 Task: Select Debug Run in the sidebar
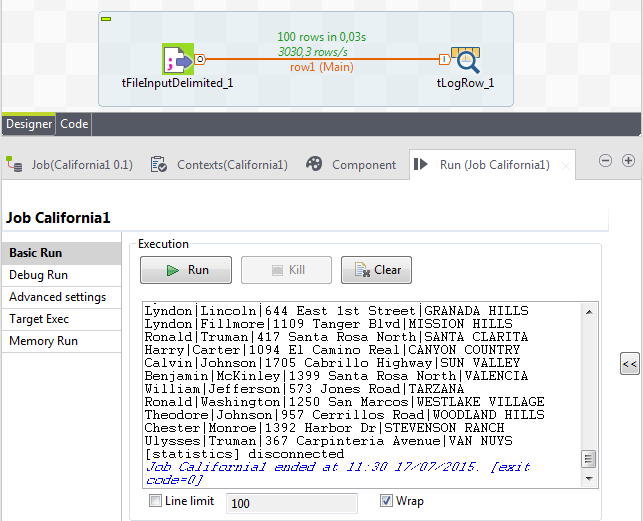pyautogui.click(x=62, y=275)
